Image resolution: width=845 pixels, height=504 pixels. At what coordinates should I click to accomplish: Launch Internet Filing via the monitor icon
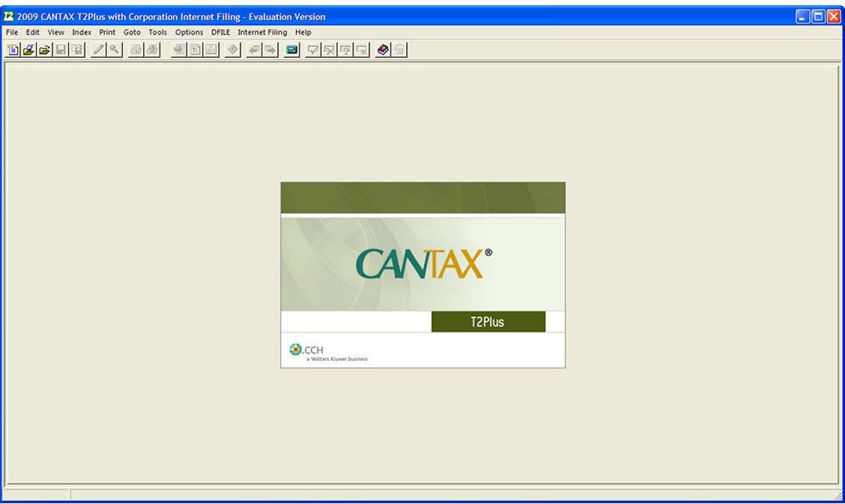click(x=291, y=50)
